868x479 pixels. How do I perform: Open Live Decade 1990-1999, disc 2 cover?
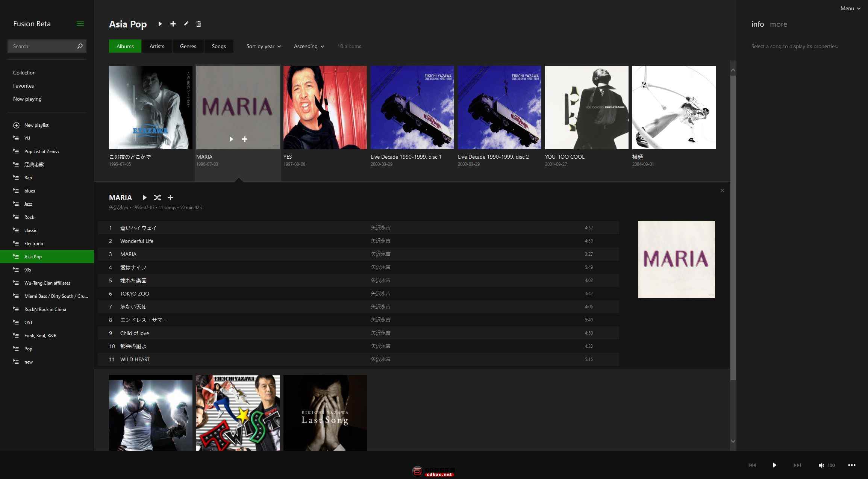point(500,108)
